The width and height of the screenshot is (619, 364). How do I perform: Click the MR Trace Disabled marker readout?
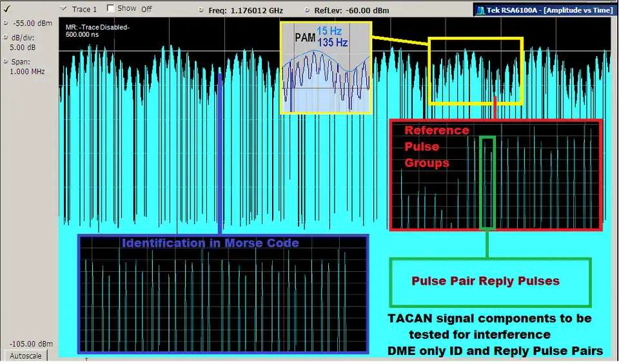pos(97,30)
